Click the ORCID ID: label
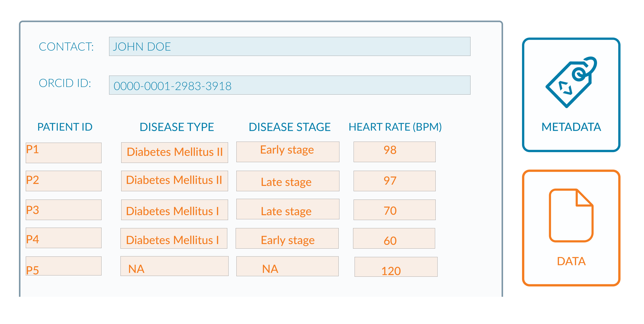This screenshot has width=644, height=324. coord(65,83)
